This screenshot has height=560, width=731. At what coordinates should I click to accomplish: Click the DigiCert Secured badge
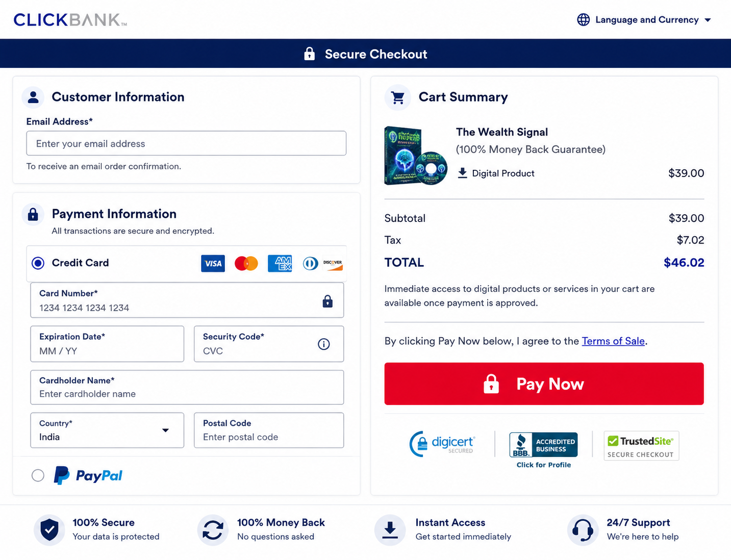pyautogui.click(x=442, y=444)
